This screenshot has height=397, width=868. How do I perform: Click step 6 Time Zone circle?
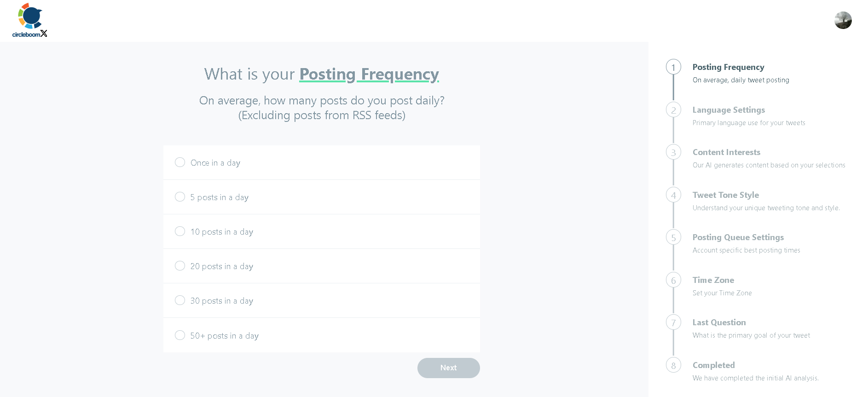(x=673, y=280)
